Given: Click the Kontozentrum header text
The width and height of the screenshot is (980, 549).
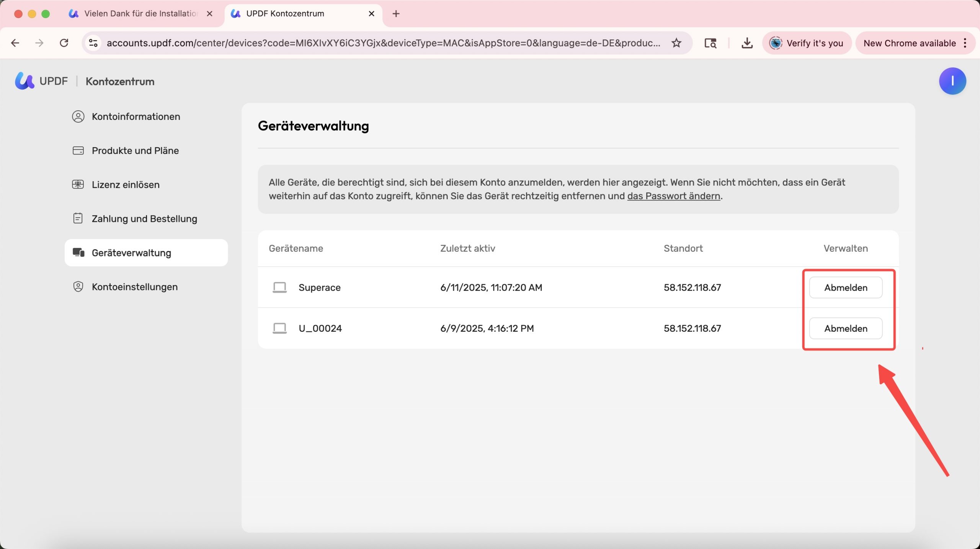Looking at the screenshot, I should [120, 81].
